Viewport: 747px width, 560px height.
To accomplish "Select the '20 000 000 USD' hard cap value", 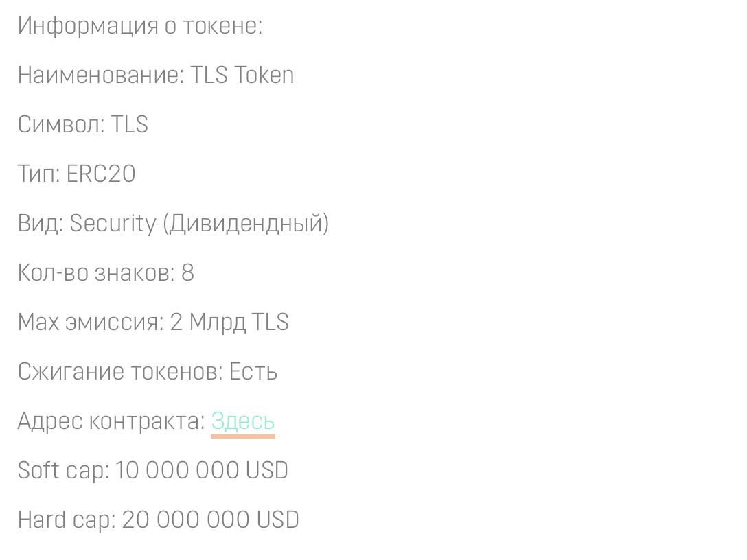I will tap(211, 520).
